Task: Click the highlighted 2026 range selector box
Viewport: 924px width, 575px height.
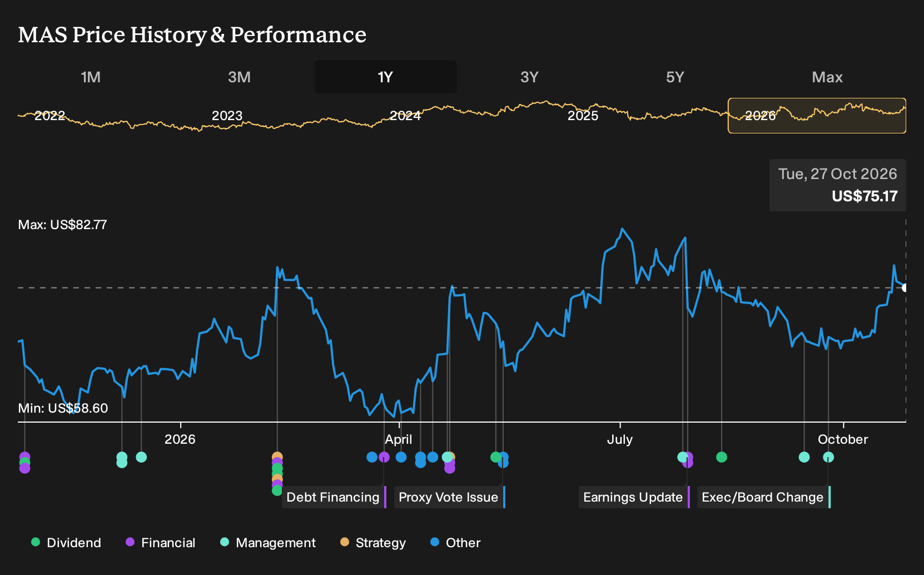Action: click(817, 116)
